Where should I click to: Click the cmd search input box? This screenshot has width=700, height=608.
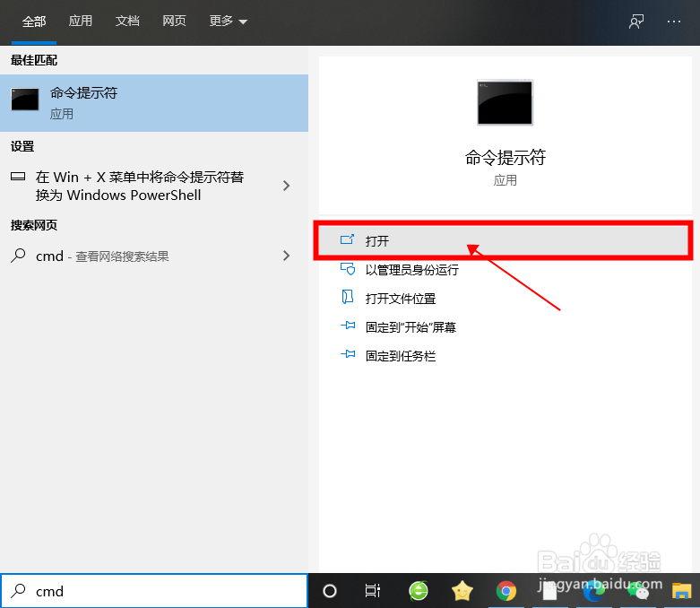(154, 591)
